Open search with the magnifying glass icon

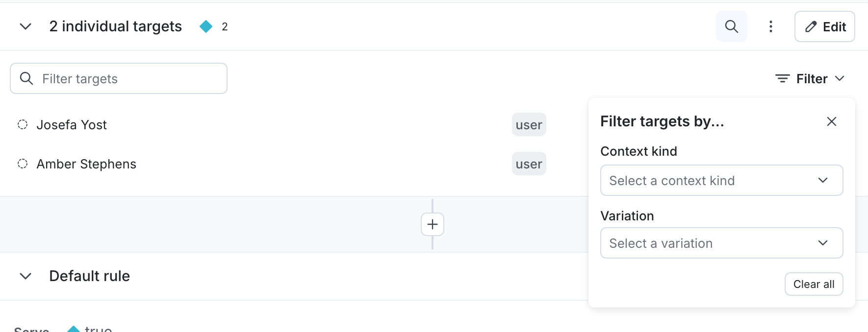point(731,26)
